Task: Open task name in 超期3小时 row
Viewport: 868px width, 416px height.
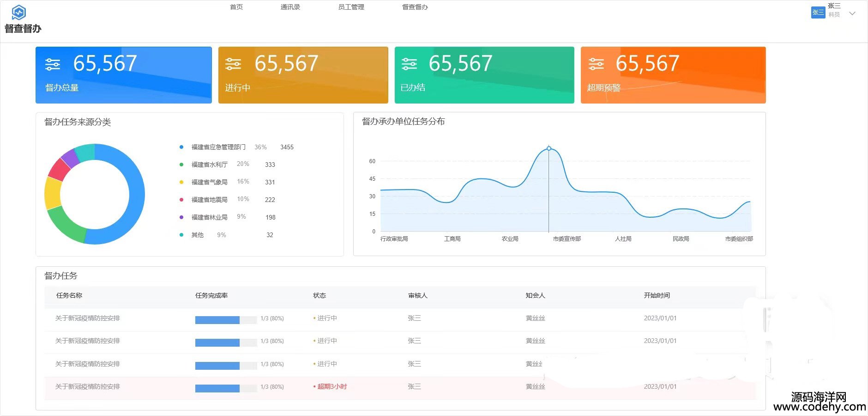Action: tap(88, 386)
